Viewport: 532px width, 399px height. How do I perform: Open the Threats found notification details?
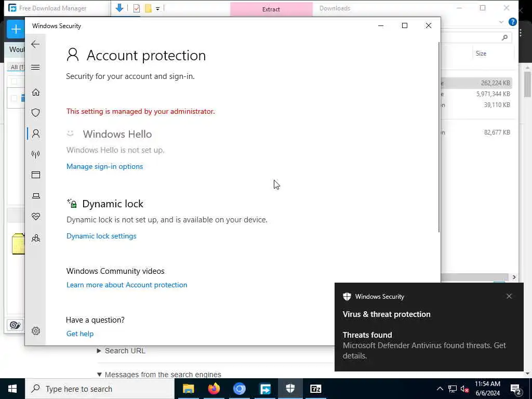[429, 345]
